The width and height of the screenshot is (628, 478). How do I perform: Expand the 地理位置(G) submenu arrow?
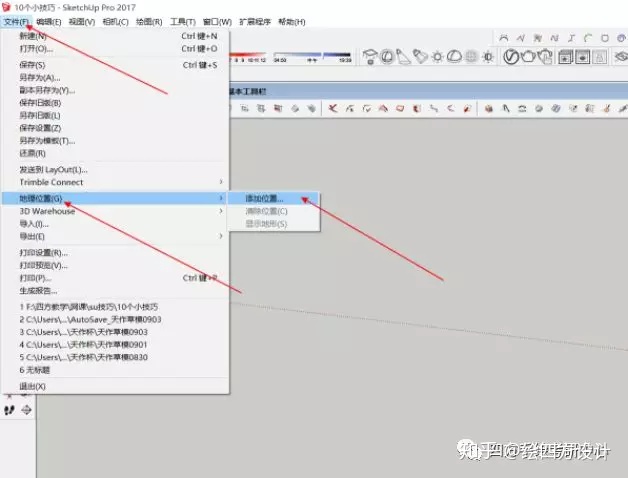click(x=221, y=198)
